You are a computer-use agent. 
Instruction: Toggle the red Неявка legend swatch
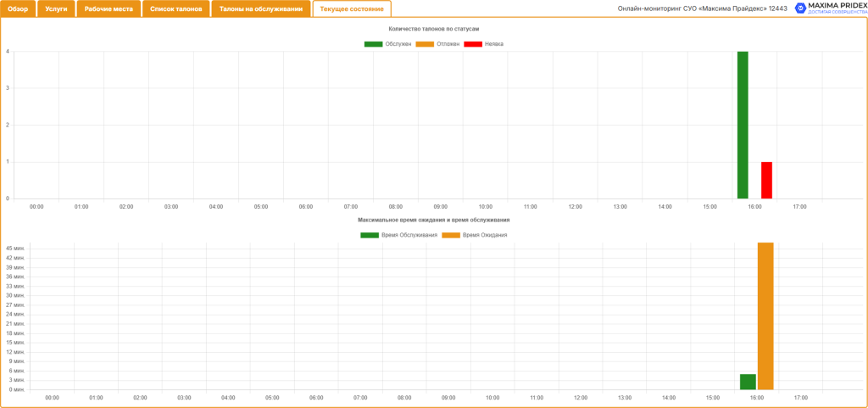[473, 44]
